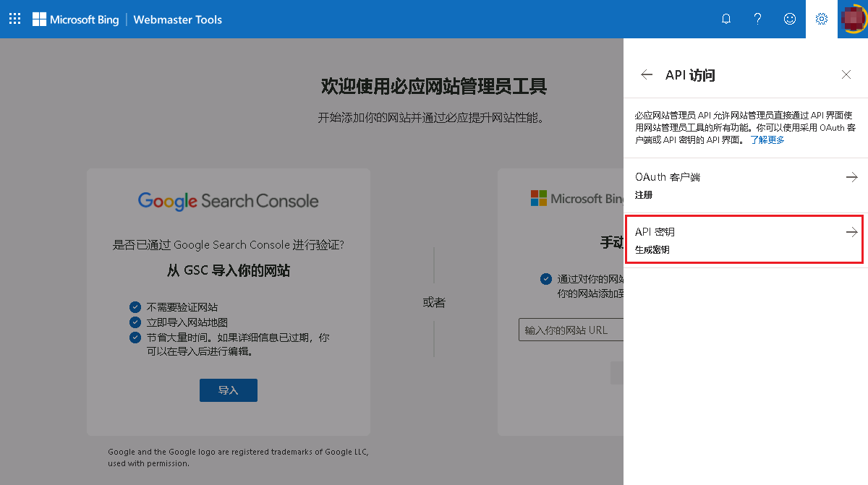Open the user account avatar
868x485 pixels.
click(x=853, y=19)
